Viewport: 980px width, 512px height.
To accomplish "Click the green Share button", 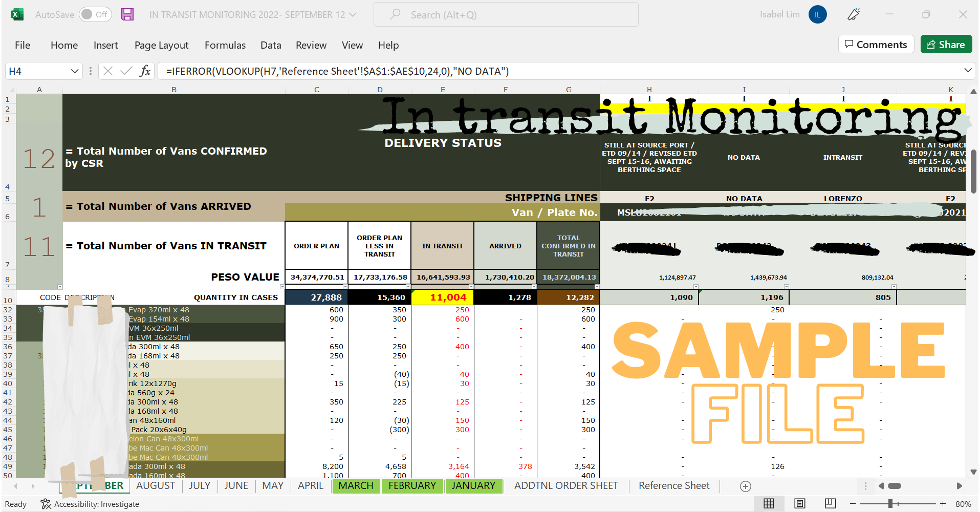I will point(946,45).
